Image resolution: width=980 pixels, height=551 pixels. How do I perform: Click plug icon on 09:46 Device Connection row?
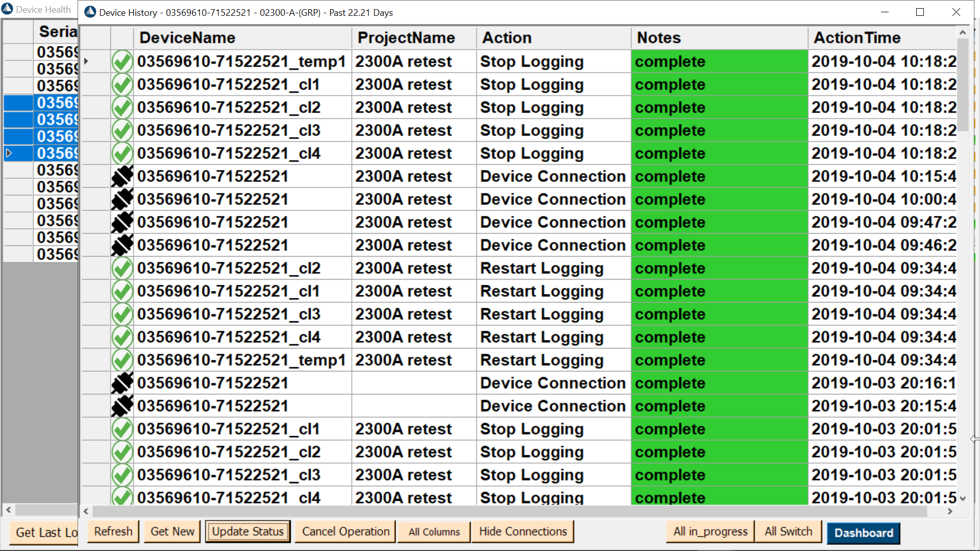122,245
